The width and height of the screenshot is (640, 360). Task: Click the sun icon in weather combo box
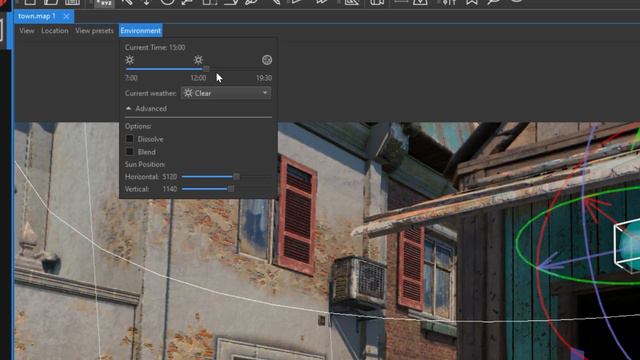(188, 93)
